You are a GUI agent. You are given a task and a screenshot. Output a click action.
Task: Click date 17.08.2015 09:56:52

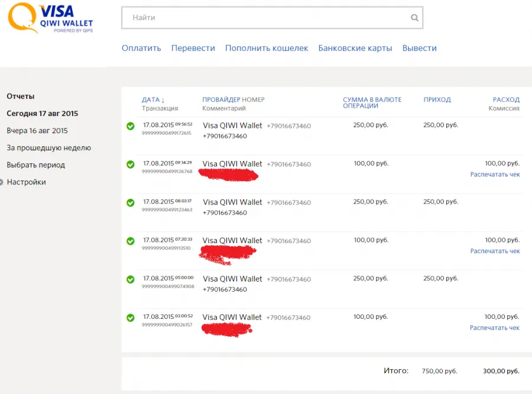pos(168,125)
